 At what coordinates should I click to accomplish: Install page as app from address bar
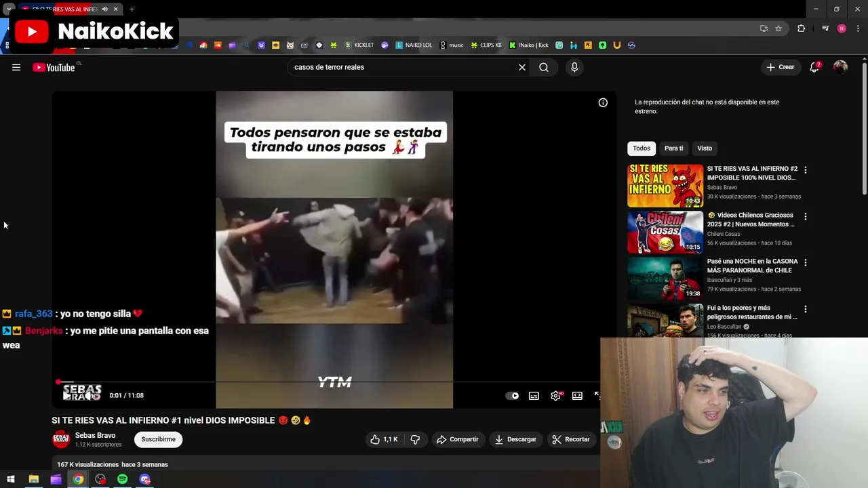click(764, 28)
